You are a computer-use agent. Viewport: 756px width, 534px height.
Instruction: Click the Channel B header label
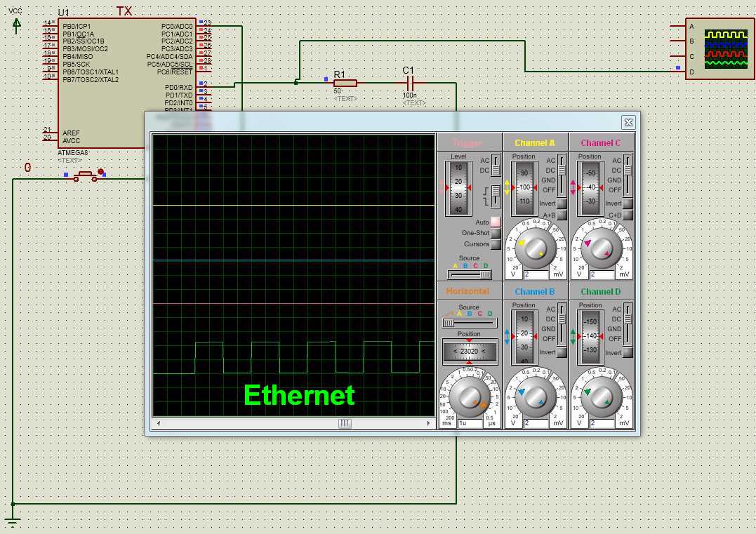click(535, 292)
